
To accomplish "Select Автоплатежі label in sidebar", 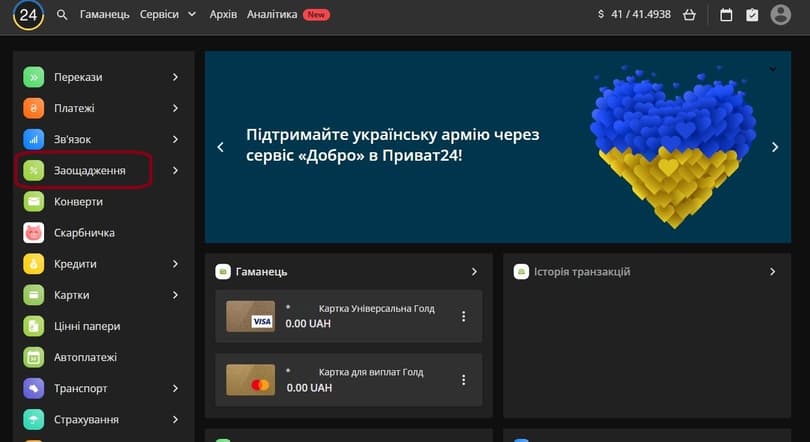I will (x=86, y=357).
